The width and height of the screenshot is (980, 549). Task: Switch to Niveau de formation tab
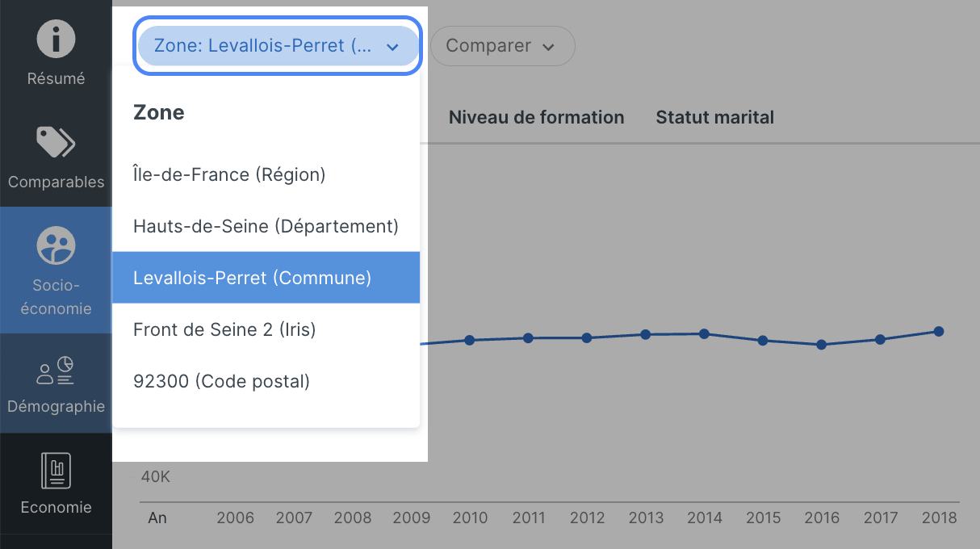click(x=536, y=117)
